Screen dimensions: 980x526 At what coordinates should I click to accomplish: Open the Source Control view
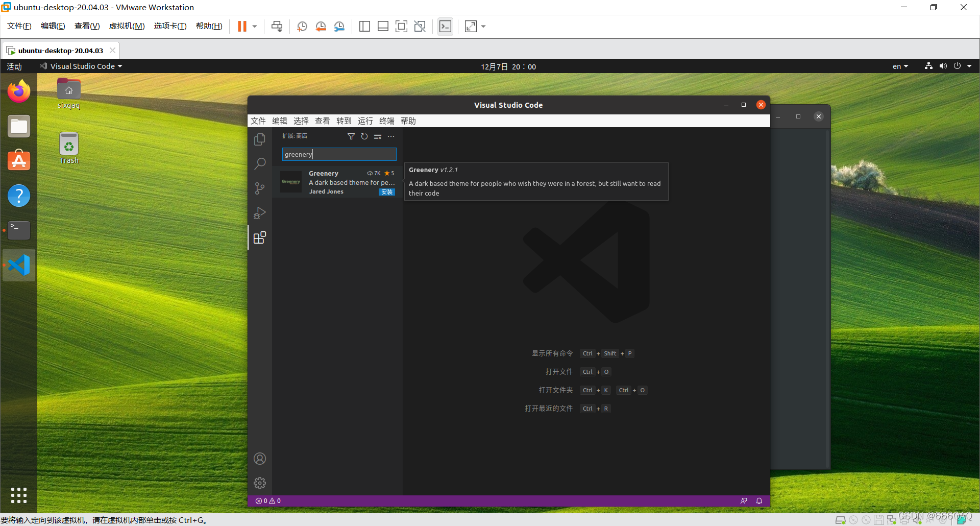point(260,188)
